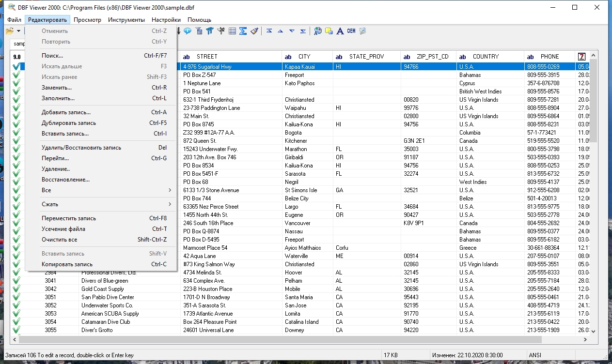This screenshot has height=364, width=612.
Task: Click the Sigma sum toolbar icon
Action: [x=243, y=31]
